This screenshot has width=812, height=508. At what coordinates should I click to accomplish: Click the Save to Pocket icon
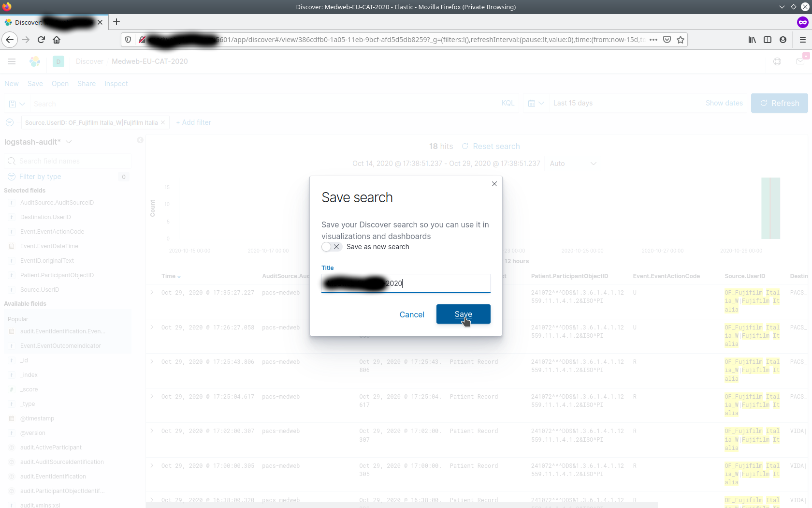[x=667, y=40]
